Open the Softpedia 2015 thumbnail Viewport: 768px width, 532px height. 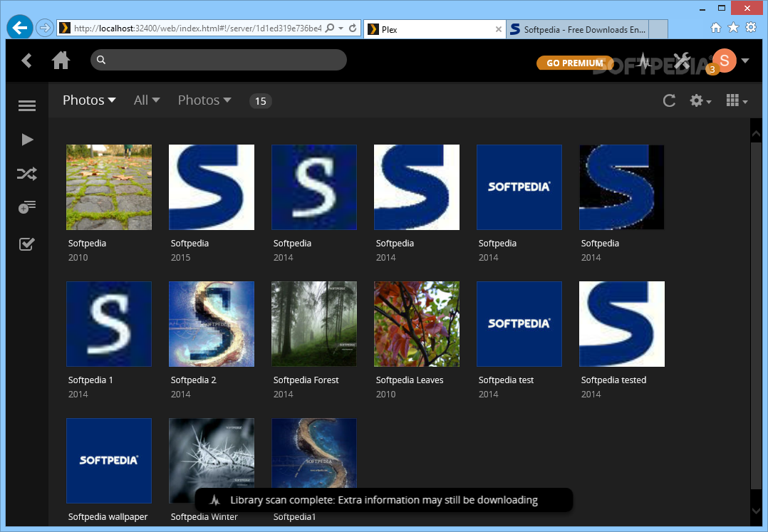point(212,187)
